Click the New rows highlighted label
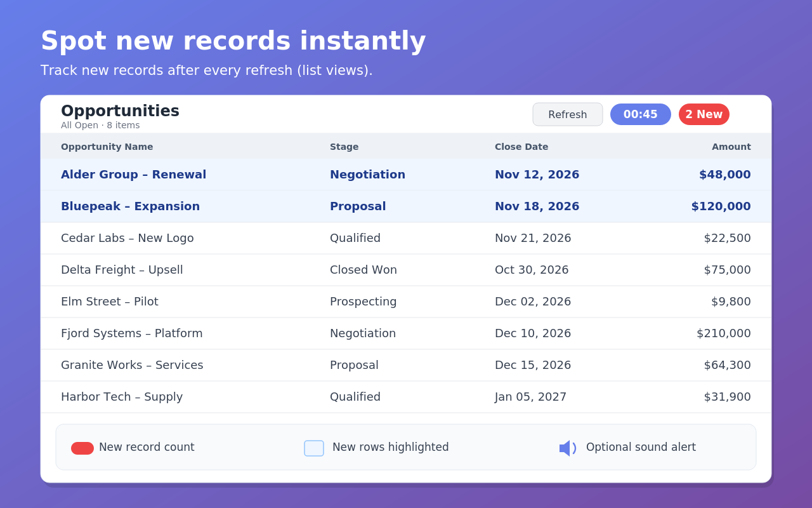The width and height of the screenshot is (812, 508). tap(391, 447)
